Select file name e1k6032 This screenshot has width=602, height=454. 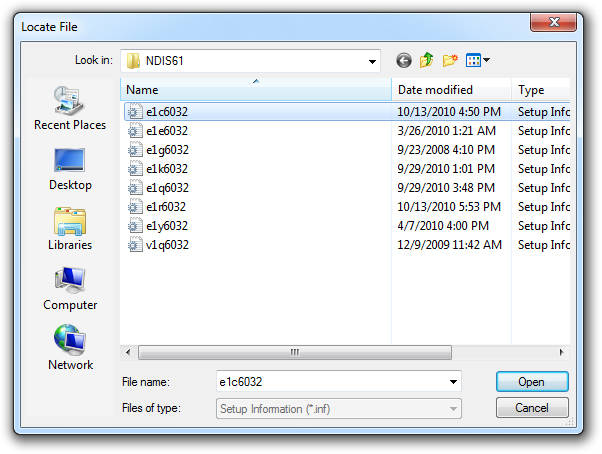[x=167, y=169]
